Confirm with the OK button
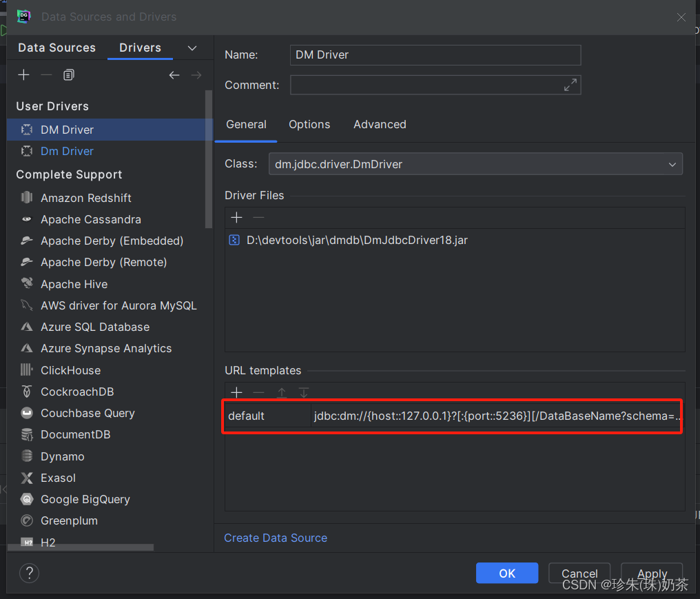700x599 pixels. [506, 573]
